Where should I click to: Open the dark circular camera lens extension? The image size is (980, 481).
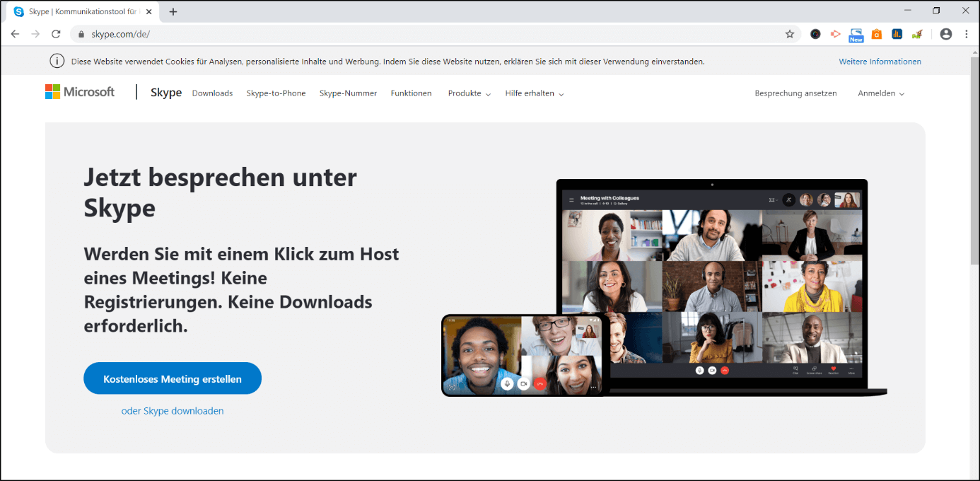pyautogui.click(x=815, y=34)
